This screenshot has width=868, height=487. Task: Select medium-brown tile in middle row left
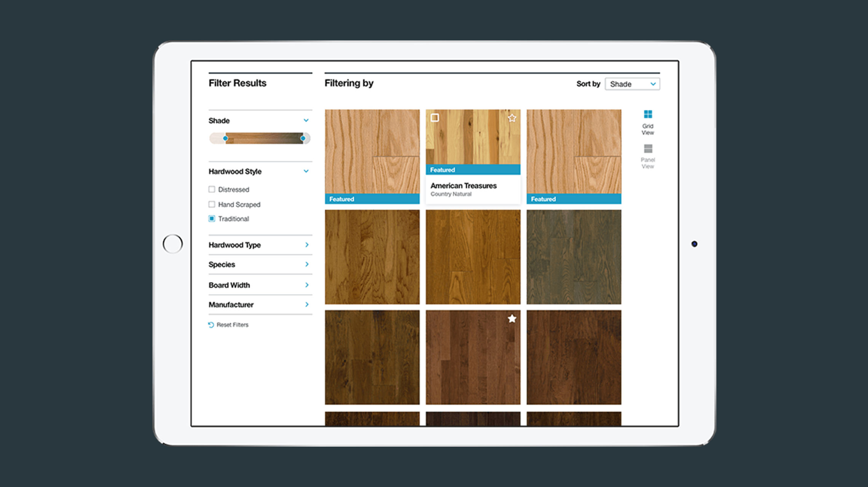pyautogui.click(x=372, y=257)
